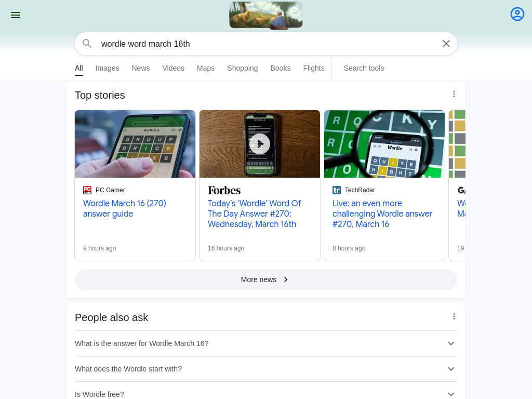Focus the search field with wordle query
Image resolution: width=532 pixels, height=399 pixels.
click(266, 44)
